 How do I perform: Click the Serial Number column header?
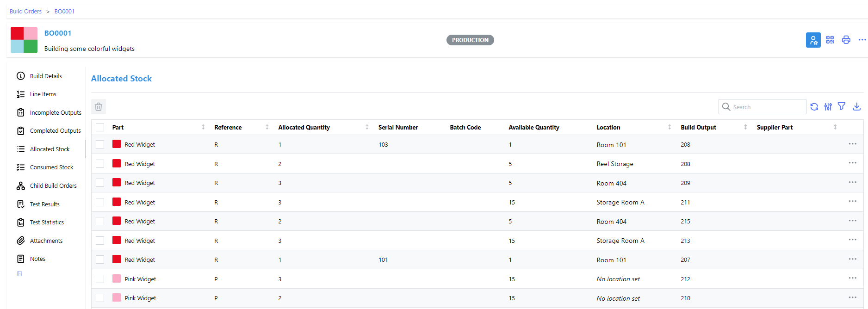pos(398,127)
